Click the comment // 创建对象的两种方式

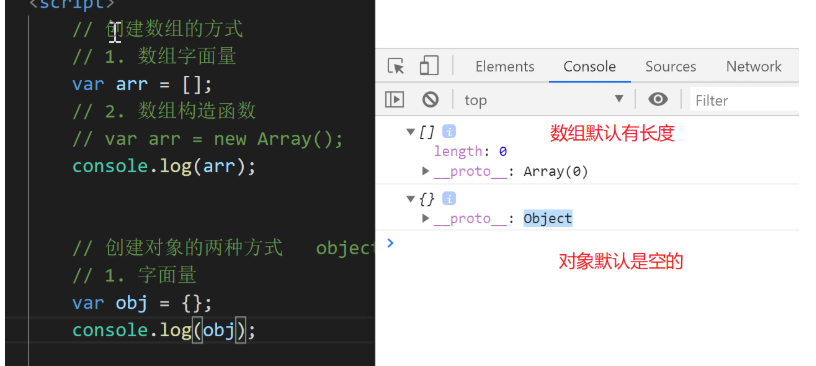pos(178,248)
